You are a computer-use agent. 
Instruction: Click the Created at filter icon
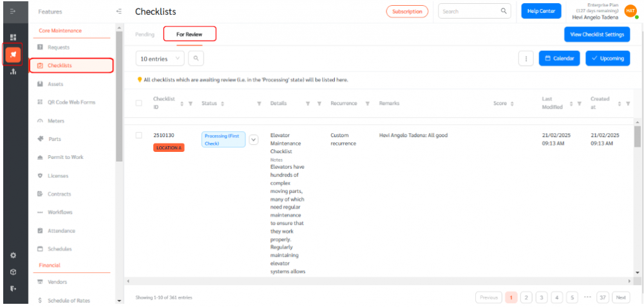point(627,104)
